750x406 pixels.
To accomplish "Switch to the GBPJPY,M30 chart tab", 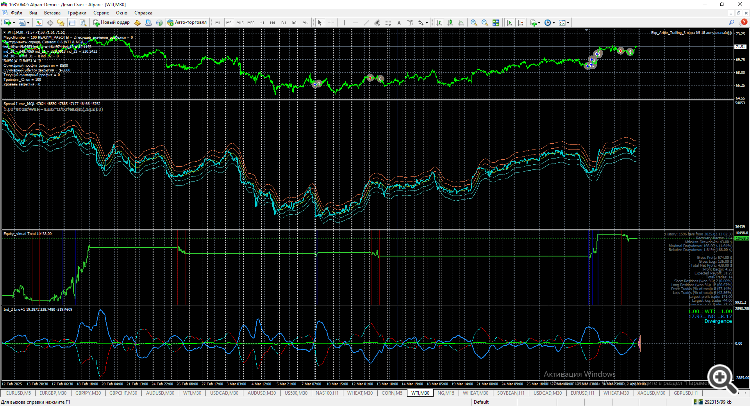I will point(88,393).
